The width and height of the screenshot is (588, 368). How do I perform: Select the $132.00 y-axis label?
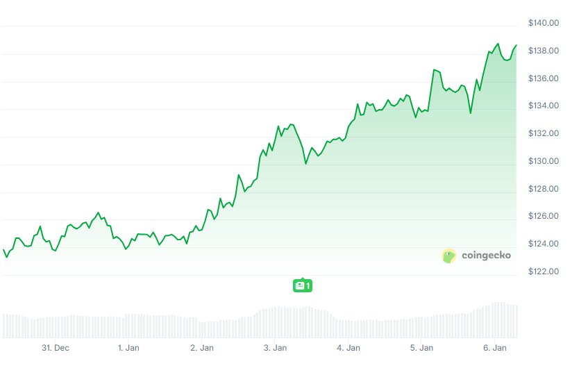point(544,133)
